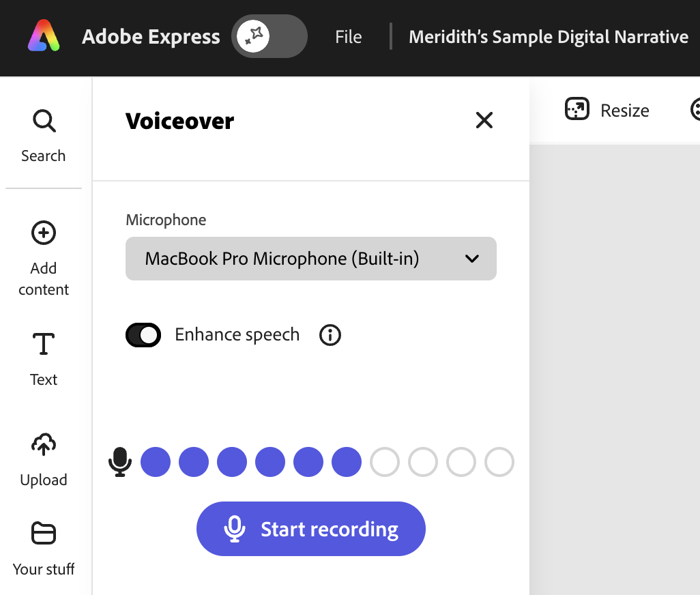700x595 pixels.
Task: Turn off Enhance speech switch
Action: (x=143, y=335)
